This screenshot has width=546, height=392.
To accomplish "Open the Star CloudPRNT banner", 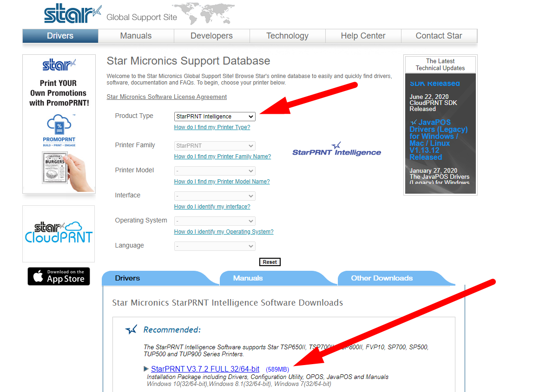I will tap(59, 233).
